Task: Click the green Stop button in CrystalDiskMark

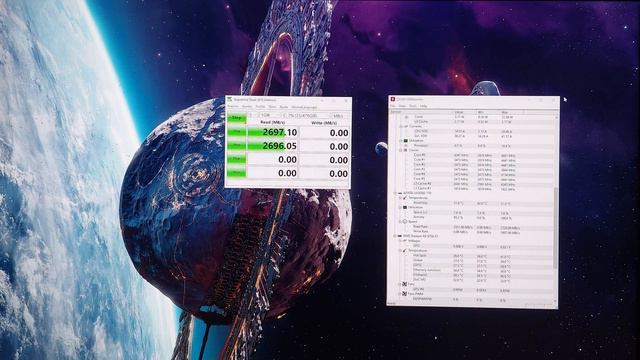Action: tap(236, 118)
